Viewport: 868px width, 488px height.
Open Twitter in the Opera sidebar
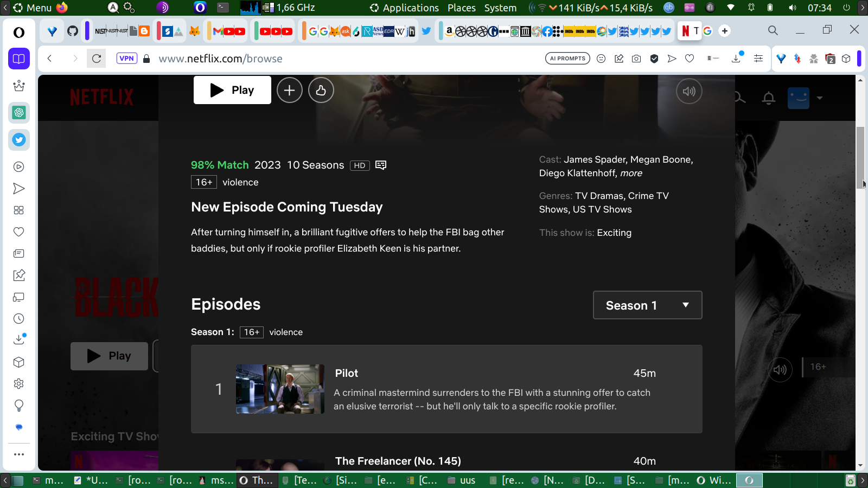[19, 140]
